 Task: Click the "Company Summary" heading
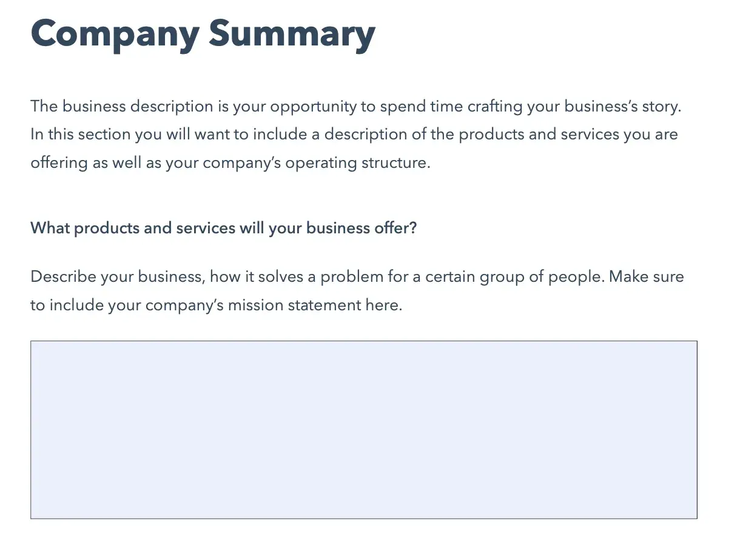click(203, 33)
